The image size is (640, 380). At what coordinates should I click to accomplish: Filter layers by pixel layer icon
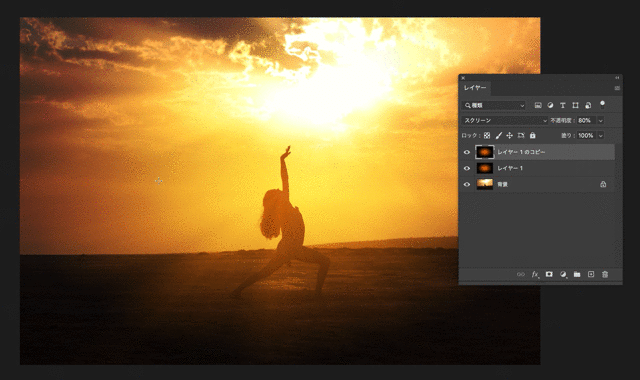pos(538,105)
